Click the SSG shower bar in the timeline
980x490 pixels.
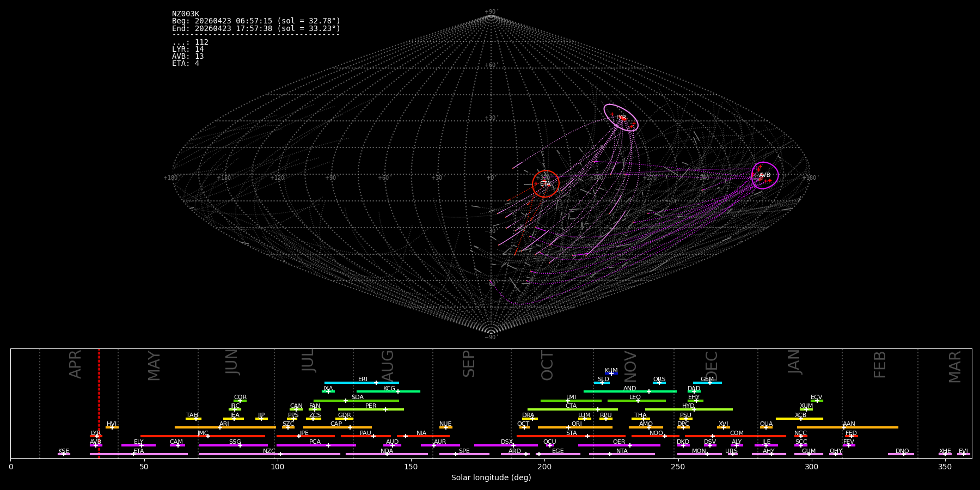pos(233,445)
